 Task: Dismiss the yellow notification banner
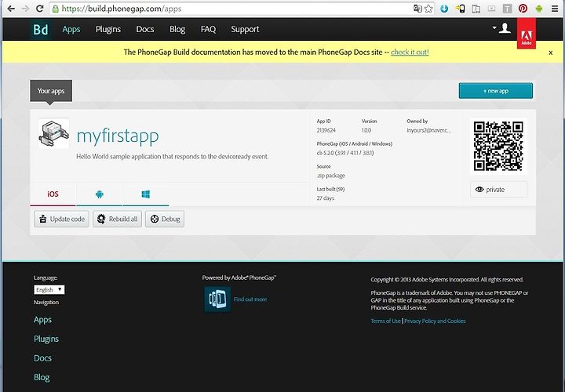[550, 53]
